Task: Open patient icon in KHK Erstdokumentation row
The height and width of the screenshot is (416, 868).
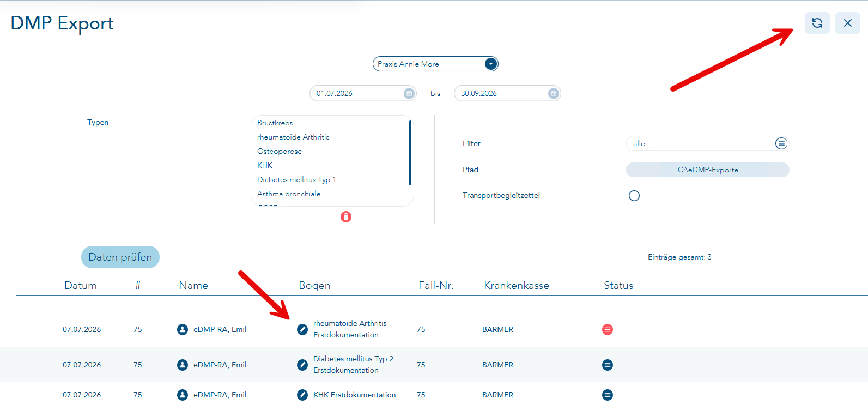Action: 183,395
